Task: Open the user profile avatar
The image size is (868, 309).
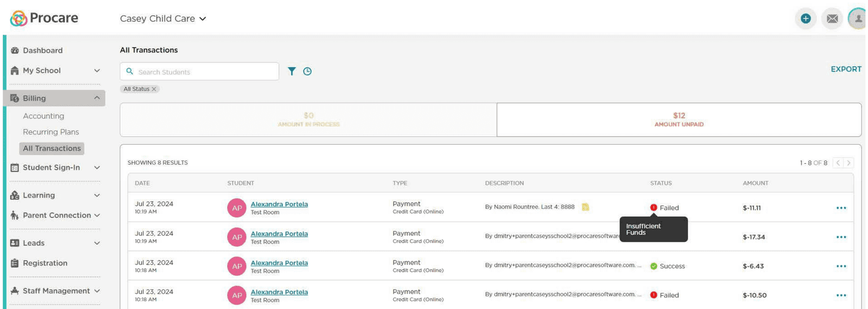Action: (x=857, y=18)
